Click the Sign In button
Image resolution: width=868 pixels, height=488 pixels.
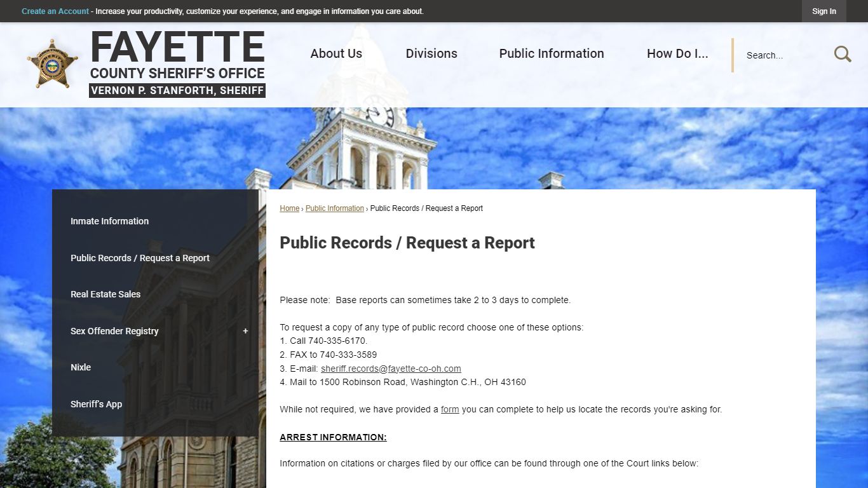pos(824,11)
